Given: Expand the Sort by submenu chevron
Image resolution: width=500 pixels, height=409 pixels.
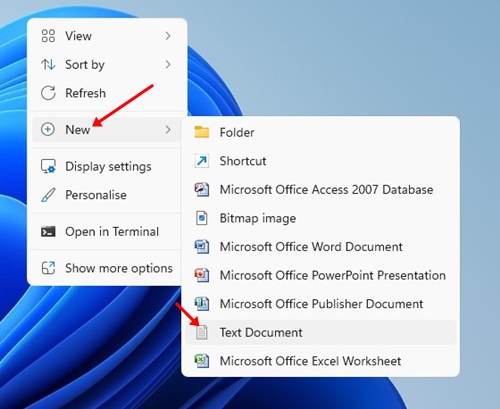Looking at the screenshot, I should (x=168, y=64).
